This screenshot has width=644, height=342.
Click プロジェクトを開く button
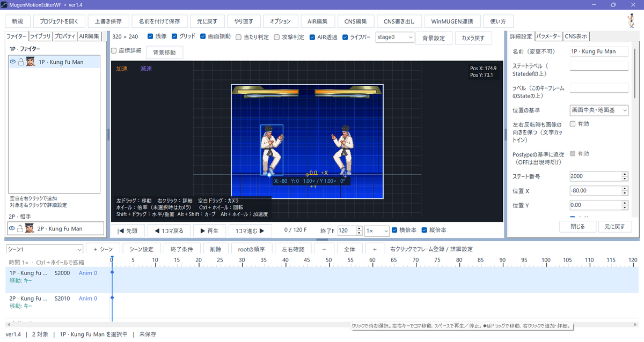(58, 21)
